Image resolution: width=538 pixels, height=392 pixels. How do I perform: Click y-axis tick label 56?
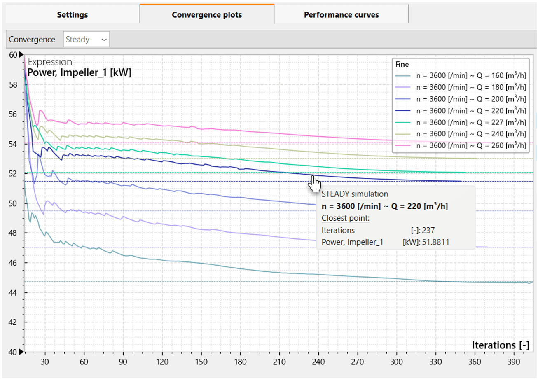pyautogui.click(x=14, y=114)
